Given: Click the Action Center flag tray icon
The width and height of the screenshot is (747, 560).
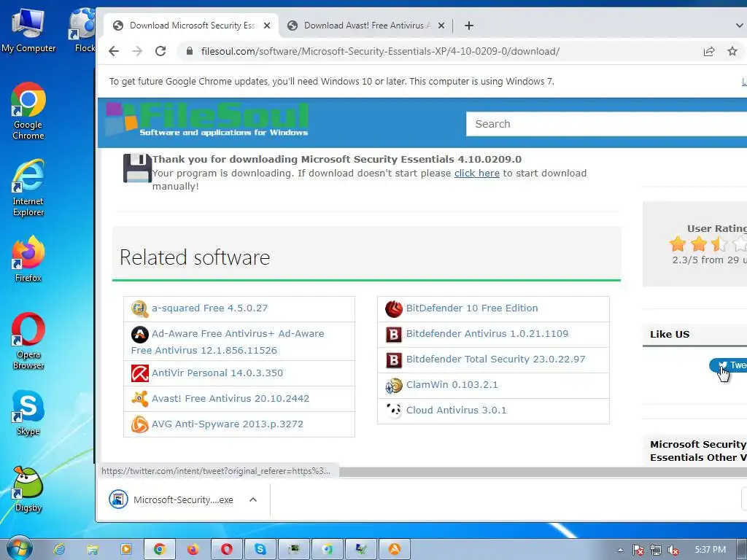Looking at the screenshot, I should pyautogui.click(x=638, y=550).
